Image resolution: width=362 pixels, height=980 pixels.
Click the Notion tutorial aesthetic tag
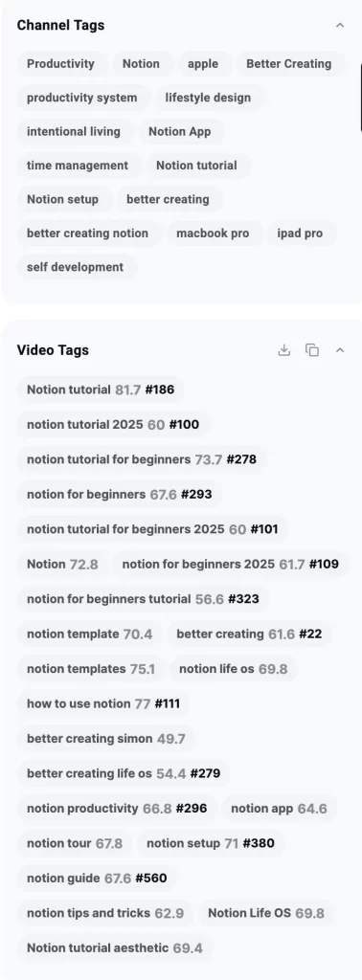coord(115,948)
